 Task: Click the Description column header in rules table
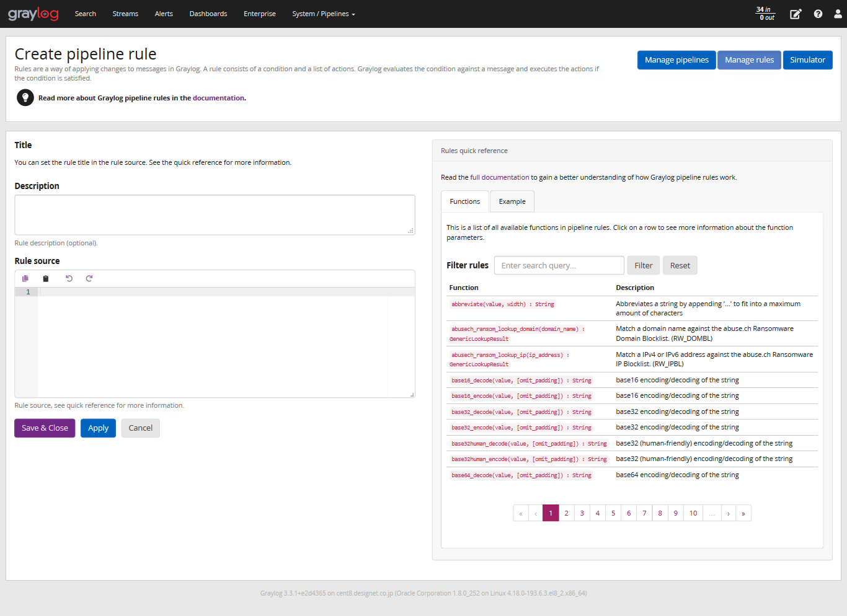[635, 288]
